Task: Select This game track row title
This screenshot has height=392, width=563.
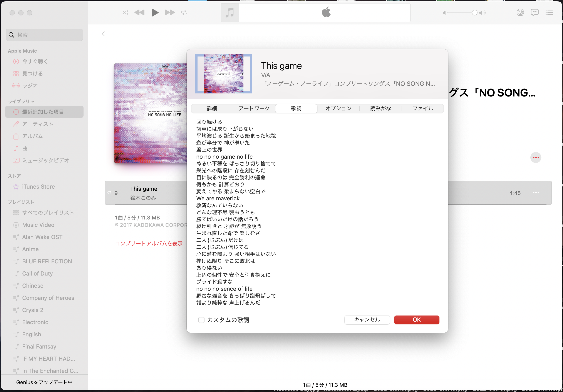Action: (144, 189)
